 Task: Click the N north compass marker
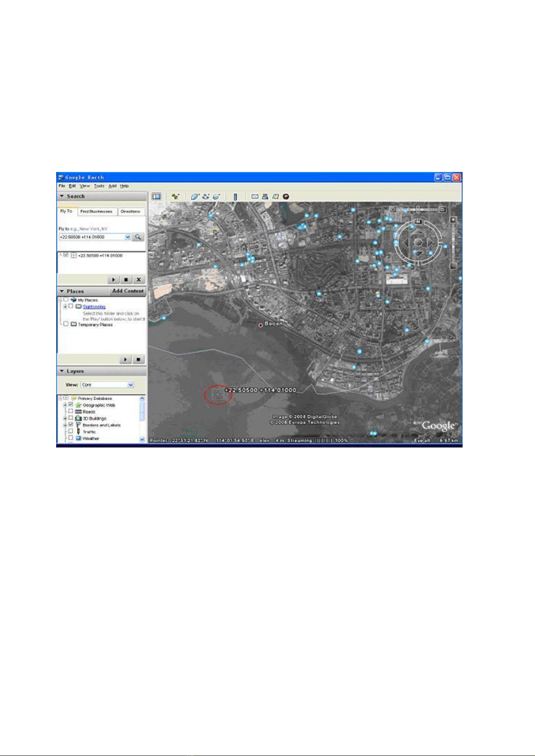[x=418, y=222]
